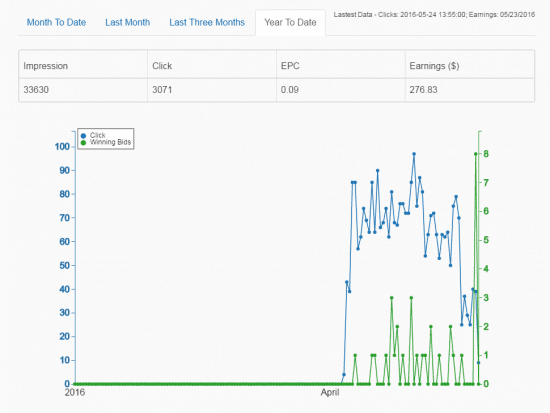Click the 2016 x-axis label
Image resolution: width=550 pixels, height=413 pixels.
[75, 392]
